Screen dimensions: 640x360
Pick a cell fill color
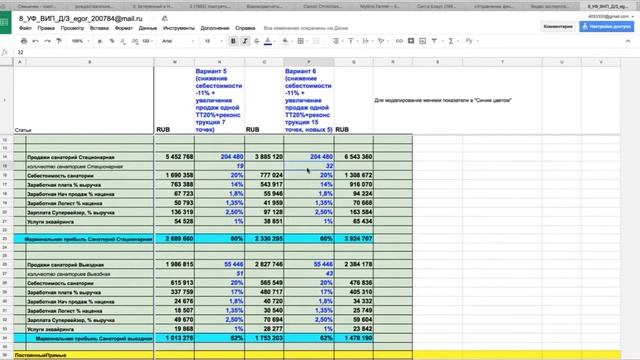click(286, 41)
